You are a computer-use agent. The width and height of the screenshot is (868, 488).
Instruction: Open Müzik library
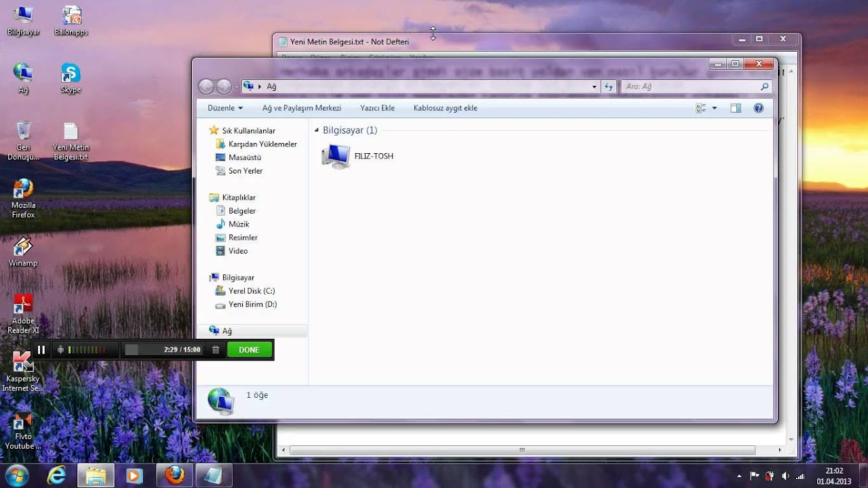(238, 224)
